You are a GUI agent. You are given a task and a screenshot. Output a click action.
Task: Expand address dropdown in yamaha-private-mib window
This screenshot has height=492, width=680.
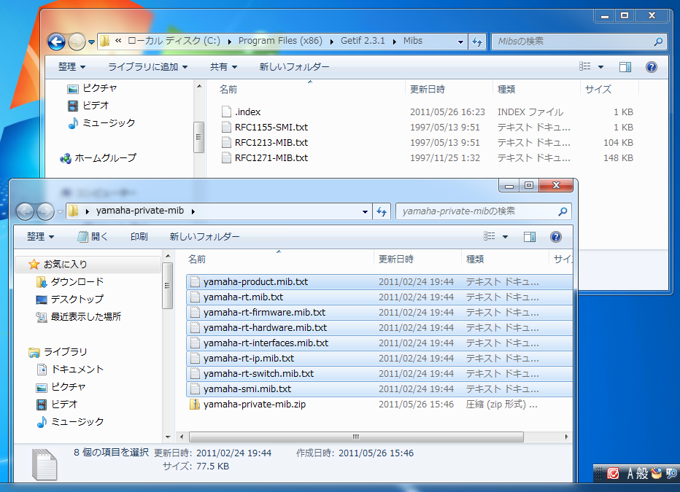[x=365, y=211]
